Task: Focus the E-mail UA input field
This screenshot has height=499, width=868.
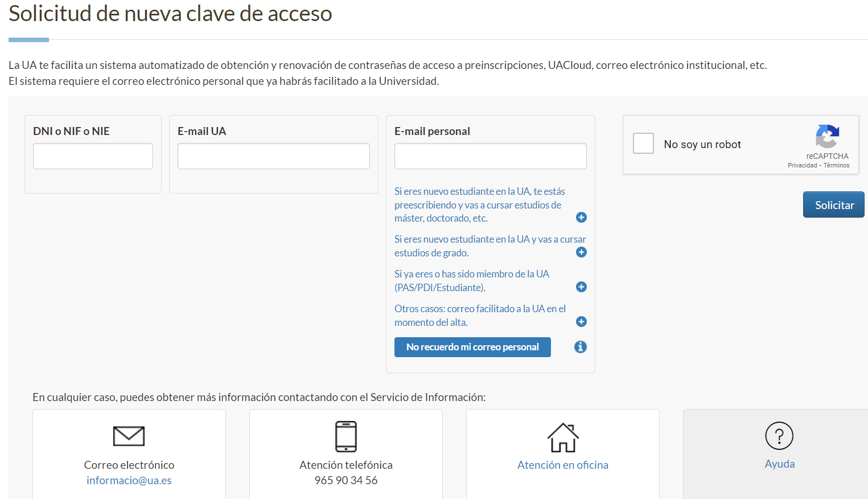Action: coord(273,156)
